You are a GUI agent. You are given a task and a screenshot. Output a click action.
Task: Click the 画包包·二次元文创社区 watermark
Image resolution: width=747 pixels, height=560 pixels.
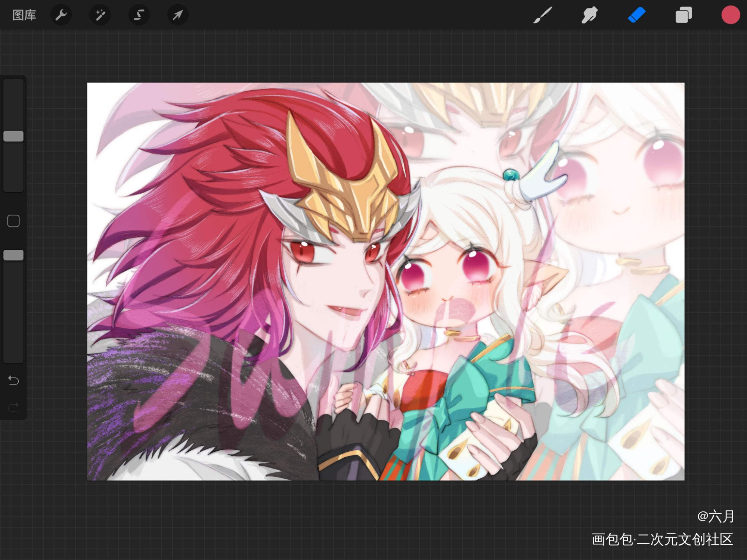click(x=662, y=539)
